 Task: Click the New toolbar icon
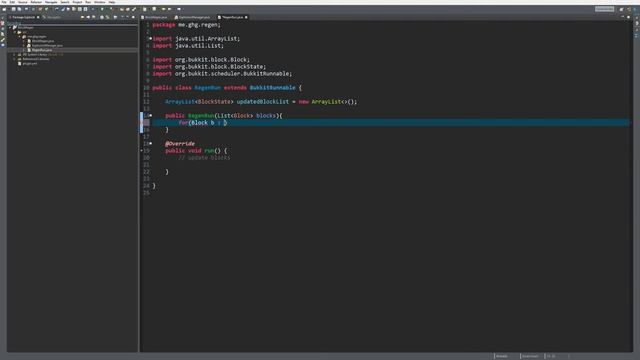(x=4, y=9)
